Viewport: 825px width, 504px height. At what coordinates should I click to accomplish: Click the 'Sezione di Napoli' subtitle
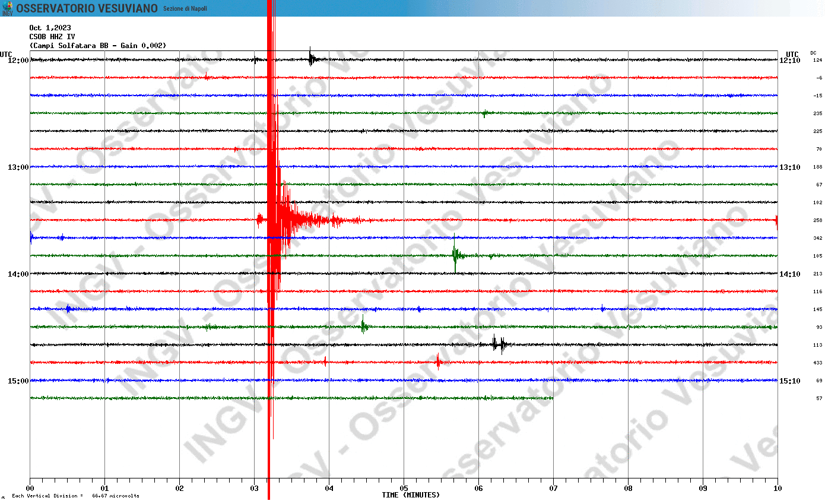coord(185,9)
